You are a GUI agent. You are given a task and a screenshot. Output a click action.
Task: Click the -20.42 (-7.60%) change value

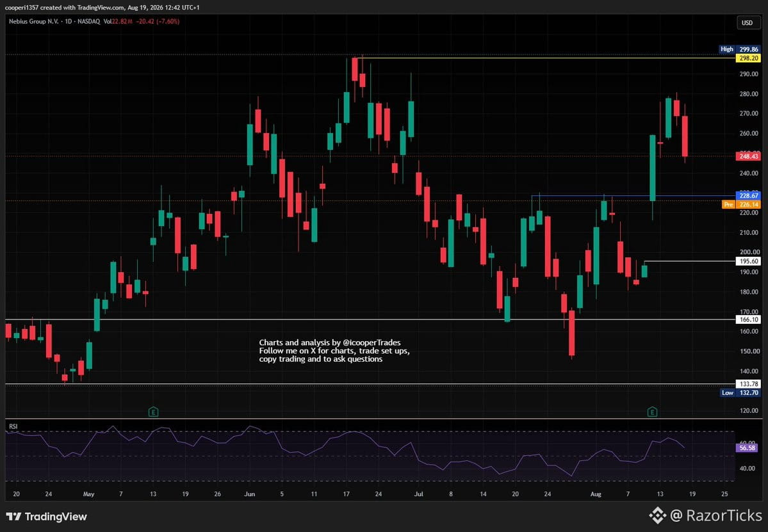[157, 22]
